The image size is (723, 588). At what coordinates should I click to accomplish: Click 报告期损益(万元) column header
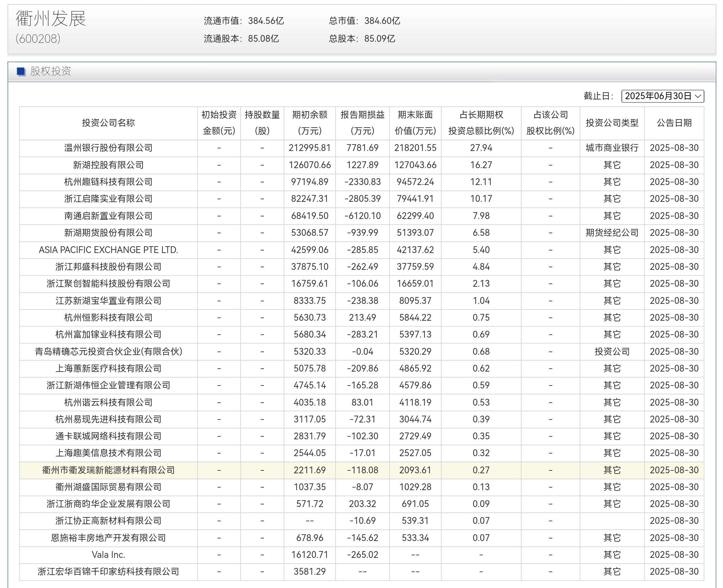tap(362, 123)
